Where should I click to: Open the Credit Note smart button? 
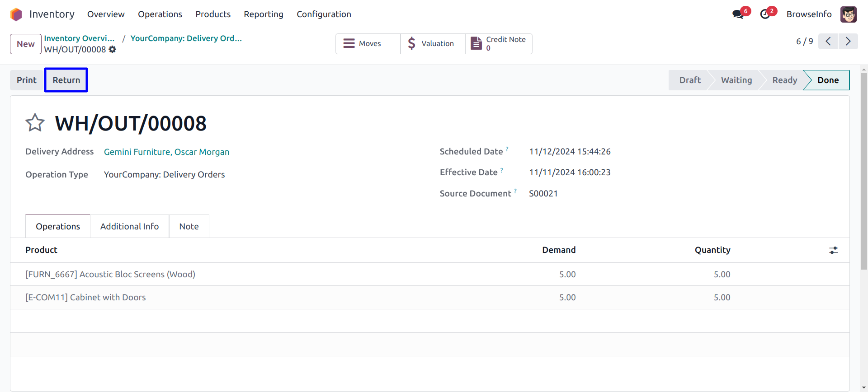pos(499,44)
